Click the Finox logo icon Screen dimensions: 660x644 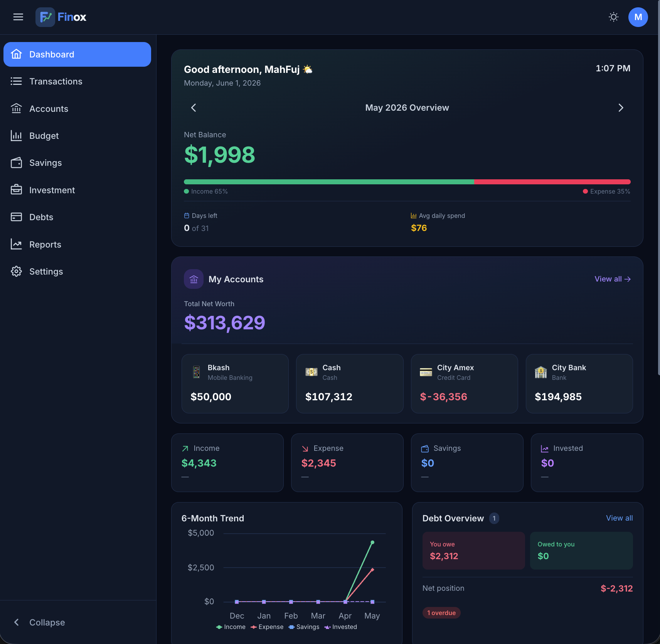pos(45,17)
